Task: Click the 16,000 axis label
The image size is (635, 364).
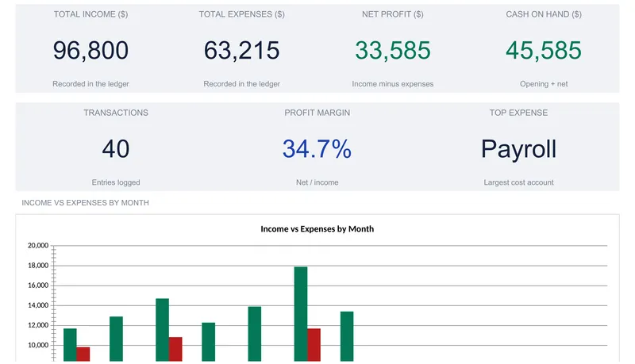Action: tap(38, 285)
